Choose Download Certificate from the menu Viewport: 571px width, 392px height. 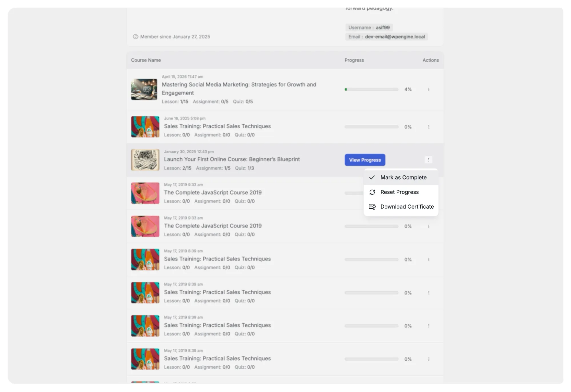click(x=401, y=207)
